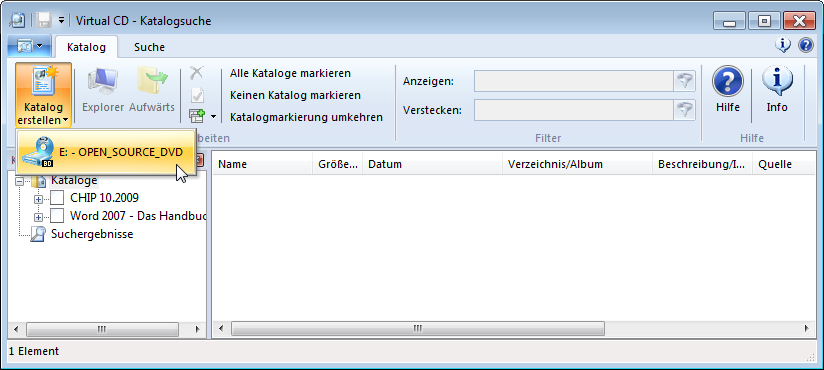Sort by the Datum column header
824x370 pixels.
(x=432, y=164)
